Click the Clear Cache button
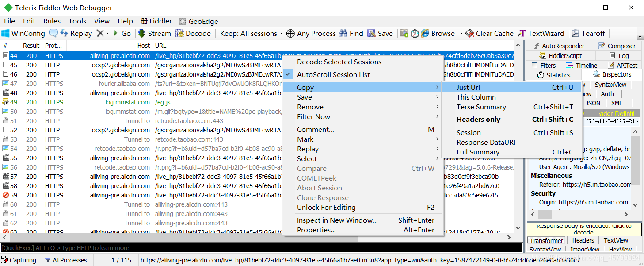The image size is (644, 266). pyautogui.click(x=490, y=33)
